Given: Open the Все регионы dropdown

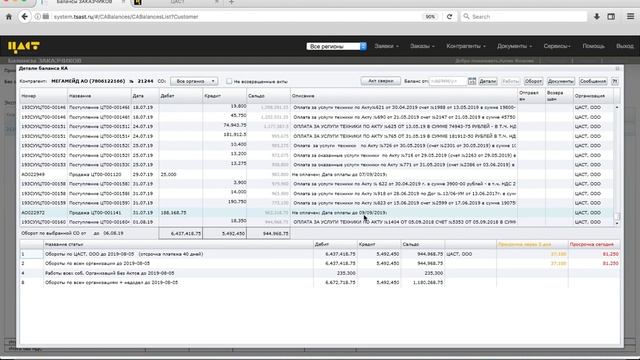Looking at the screenshot, I should 336,47.
